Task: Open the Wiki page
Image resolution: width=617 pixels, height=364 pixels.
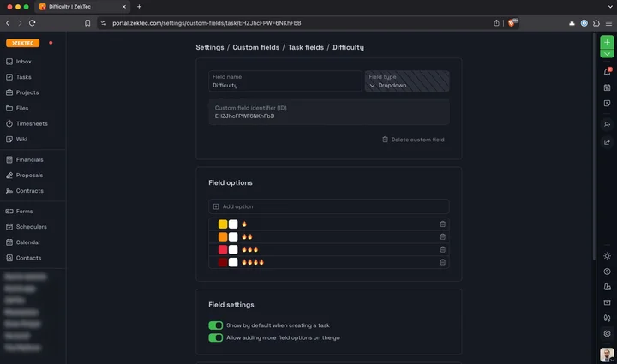Action: point(16,139)
